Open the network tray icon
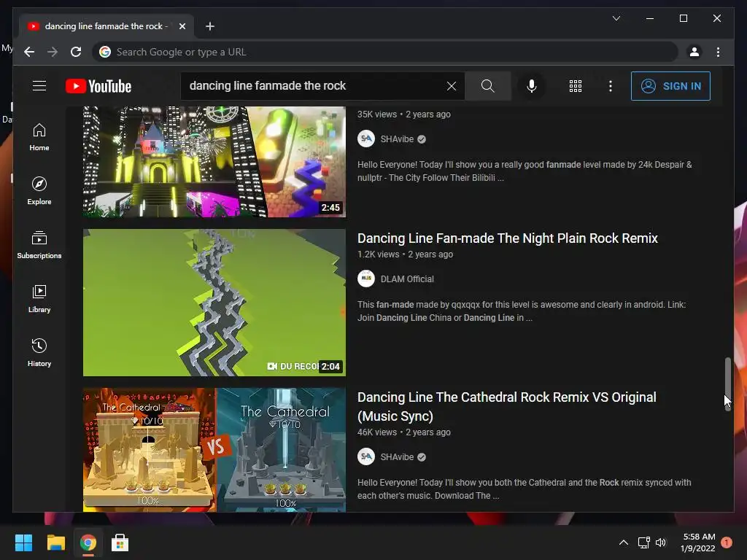Screen dimensions: 747x560 coord(643,542)
